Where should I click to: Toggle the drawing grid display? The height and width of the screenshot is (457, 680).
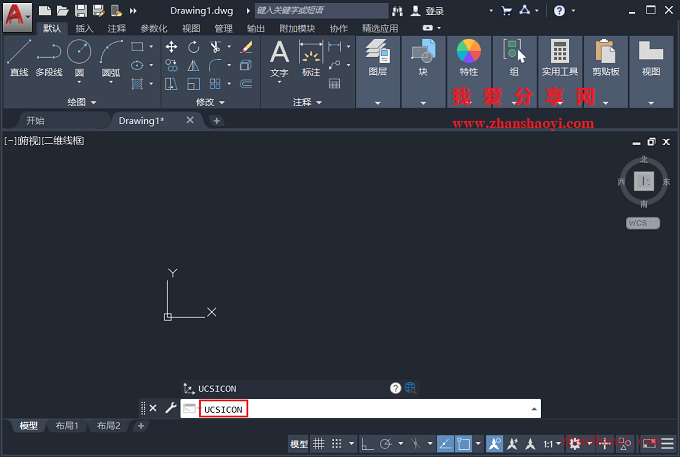click(x=319, y=444)
